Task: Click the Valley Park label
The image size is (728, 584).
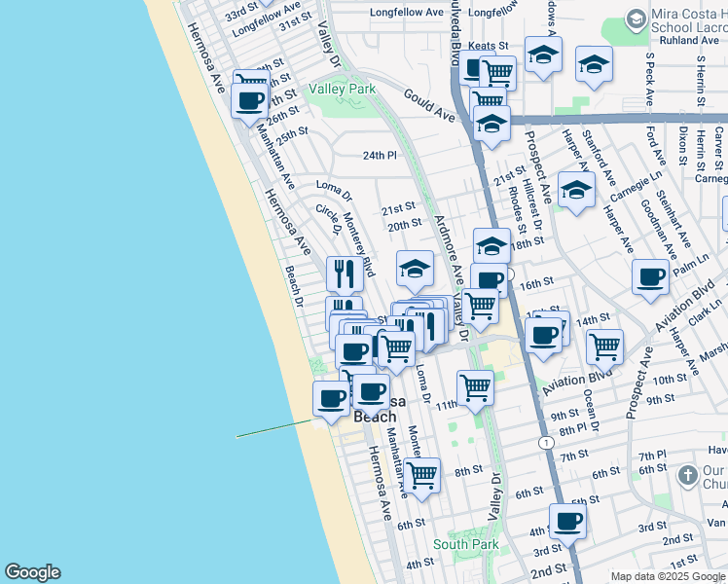Action: click(342, 89)
